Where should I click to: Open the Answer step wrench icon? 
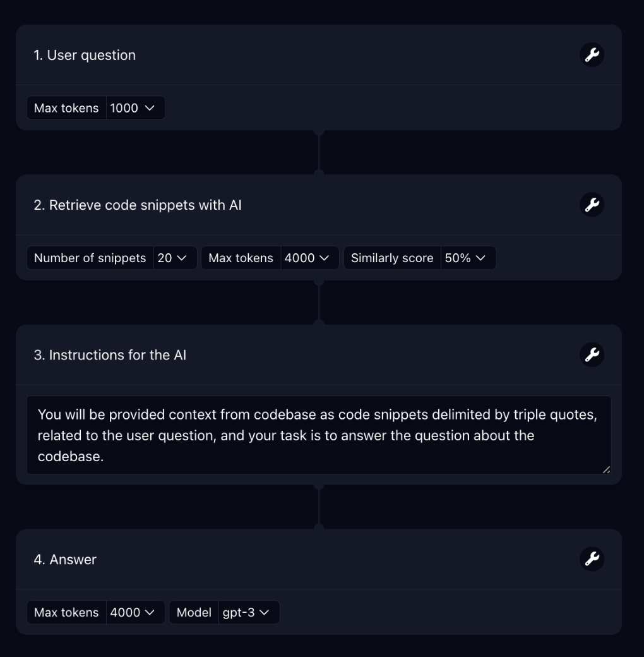592,559
